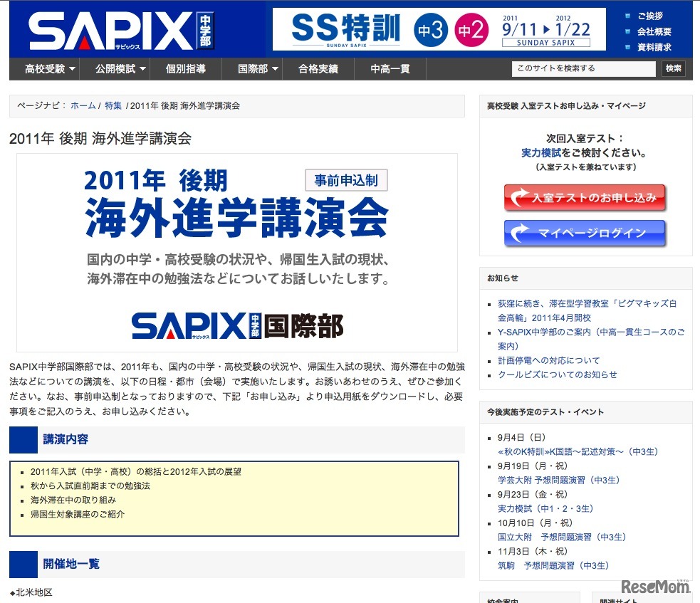Click the 2011年入試の総括と2012年入試の展望 item
Viewport: 700px width, 603px height.
click(x=136, y=471)
